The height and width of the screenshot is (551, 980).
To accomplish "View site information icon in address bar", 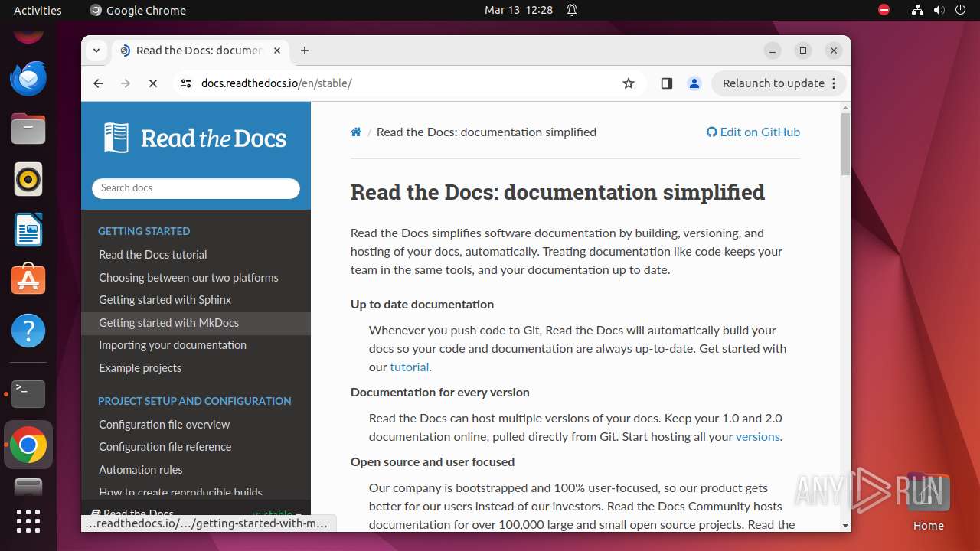I will (186, 83).
